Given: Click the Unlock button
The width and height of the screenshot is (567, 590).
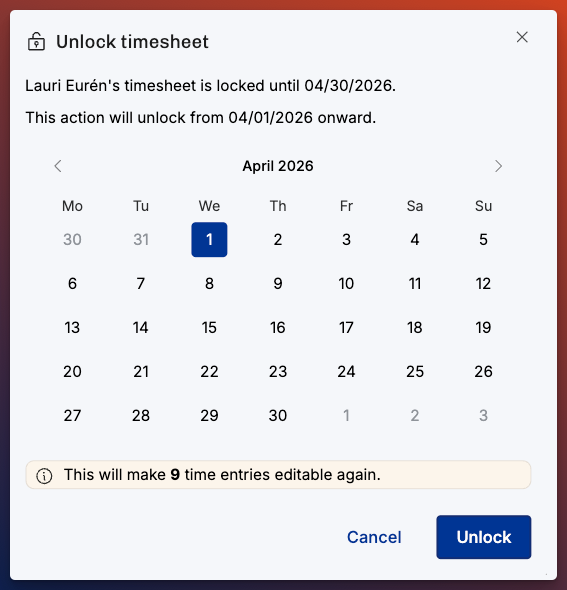Looking at the screenshot, I should (483, 537).
